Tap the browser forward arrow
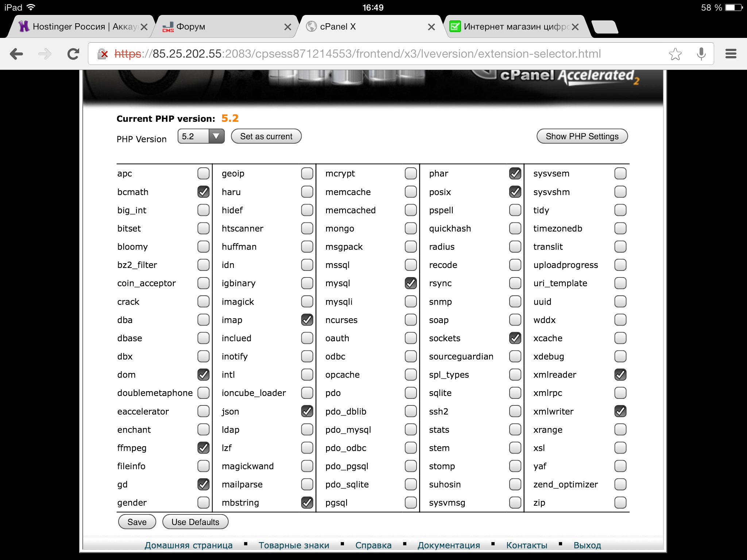The image size is (747, 560). 45,54
